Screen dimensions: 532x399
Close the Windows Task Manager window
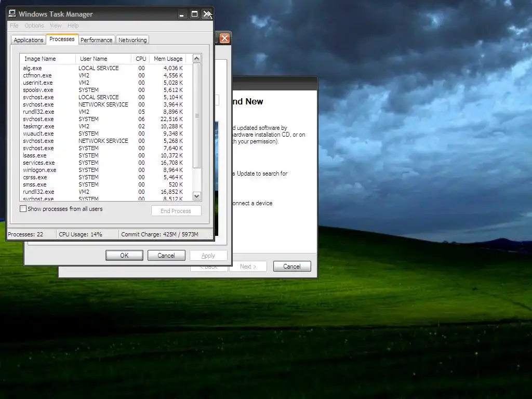(207, 14)
